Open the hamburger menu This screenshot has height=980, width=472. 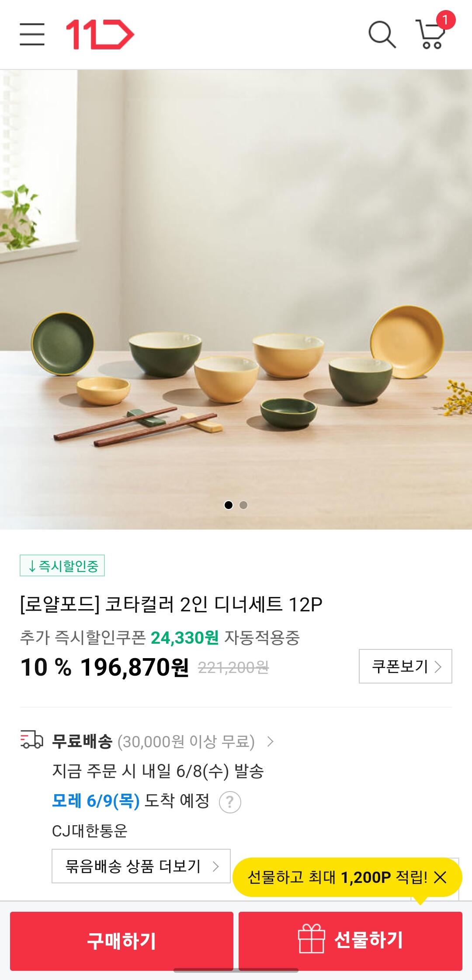[32, 35]
